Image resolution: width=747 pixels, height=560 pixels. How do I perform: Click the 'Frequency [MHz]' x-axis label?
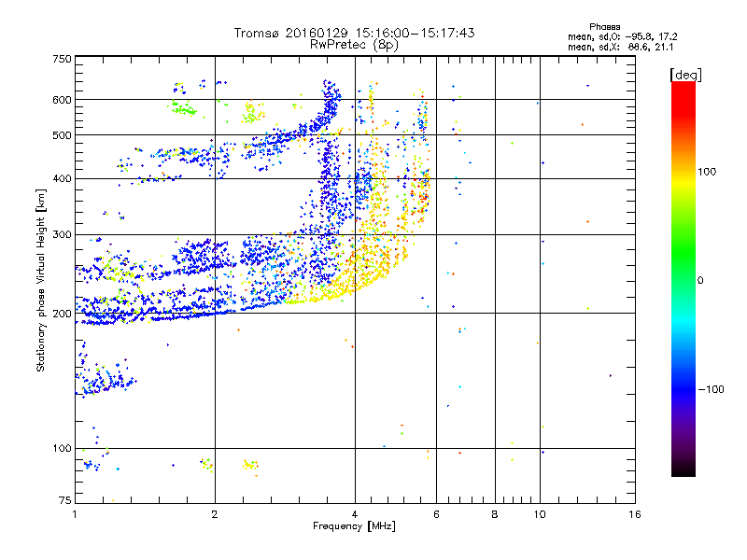click(x=354, y=526)
